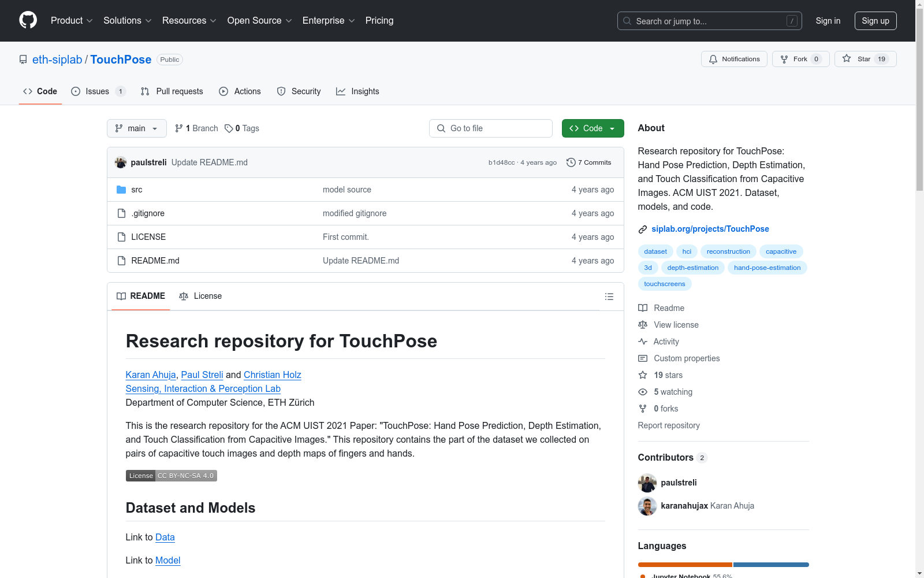924x578 pixels.
Task: Click the orange Jupyter Notebook language bar
Action: (x=685, y=565)
